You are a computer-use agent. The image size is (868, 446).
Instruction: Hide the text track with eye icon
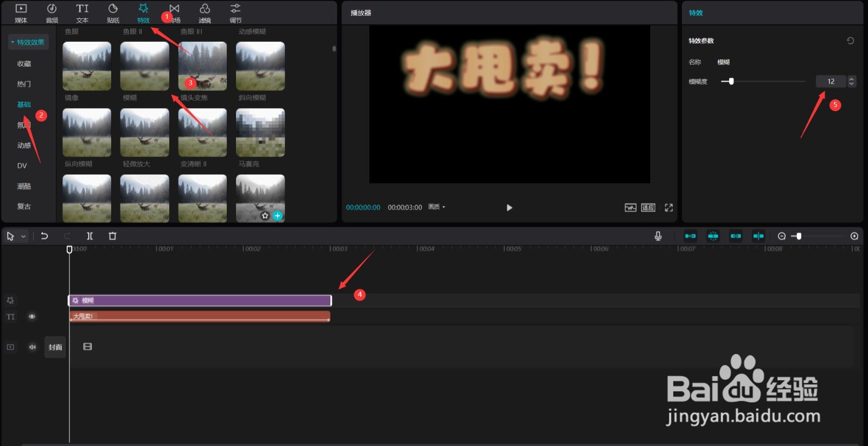pyautogui.click(x=32, y=316)
